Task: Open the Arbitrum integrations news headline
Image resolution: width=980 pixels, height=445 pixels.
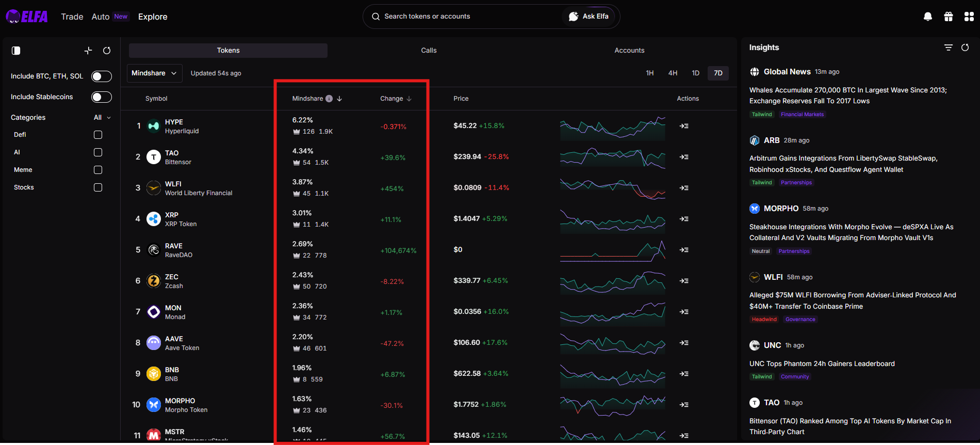Action: coord(843,164)
